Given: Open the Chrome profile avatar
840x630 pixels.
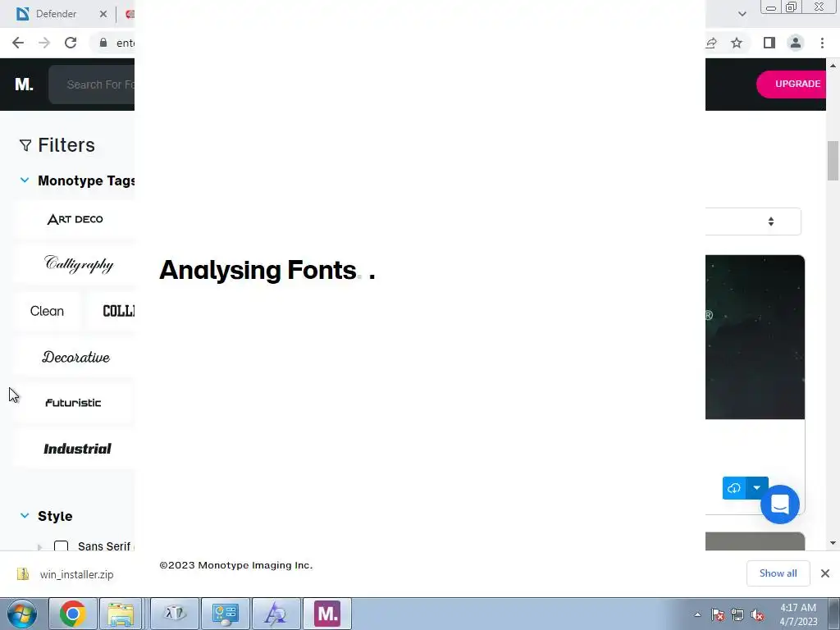Looking at the screenshot, I should (x=796, y=43).
